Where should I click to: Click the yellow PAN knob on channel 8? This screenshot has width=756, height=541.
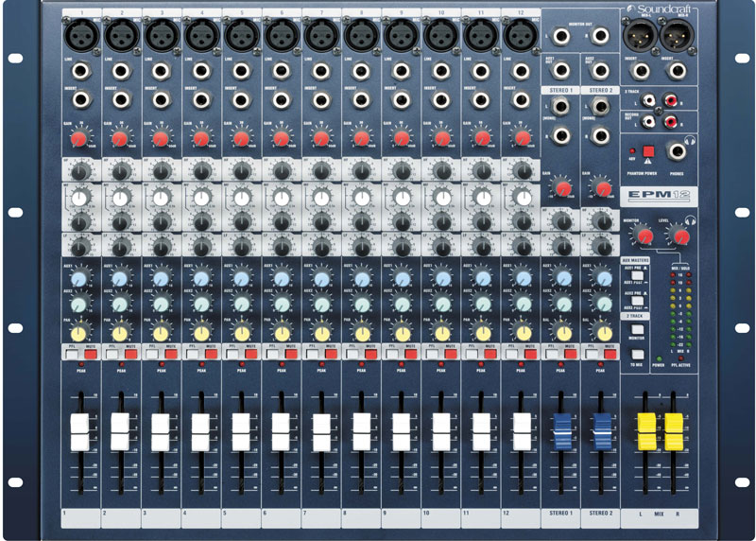pyautogui.click(x=360, y=332)
